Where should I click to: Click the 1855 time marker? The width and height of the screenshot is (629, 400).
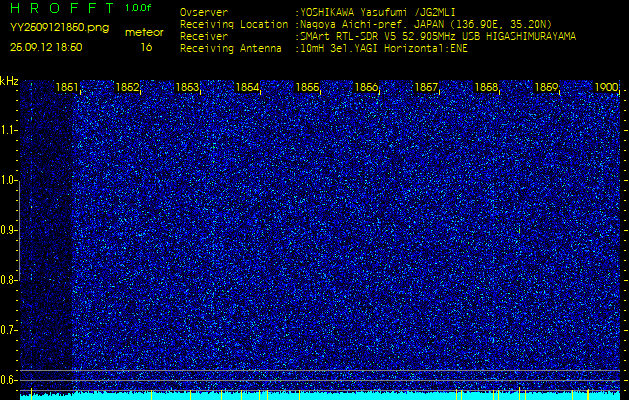pos(307,87)
